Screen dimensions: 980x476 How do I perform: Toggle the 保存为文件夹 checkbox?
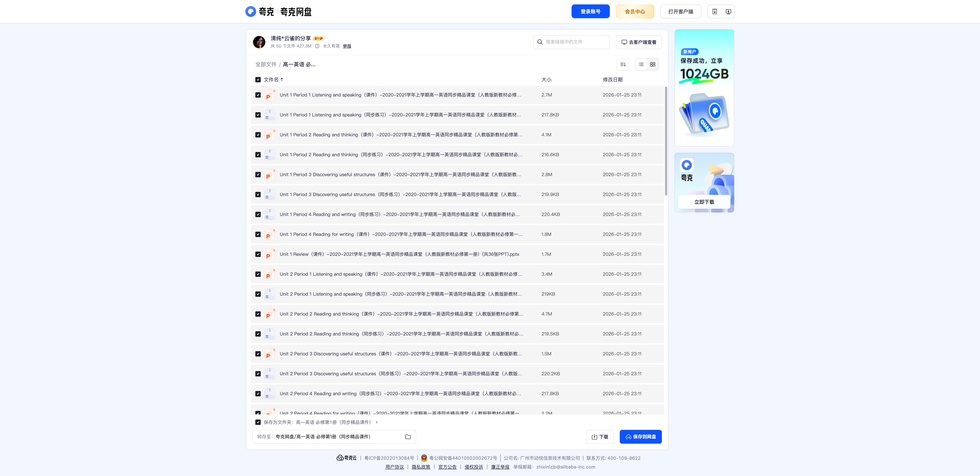[258, 422]
